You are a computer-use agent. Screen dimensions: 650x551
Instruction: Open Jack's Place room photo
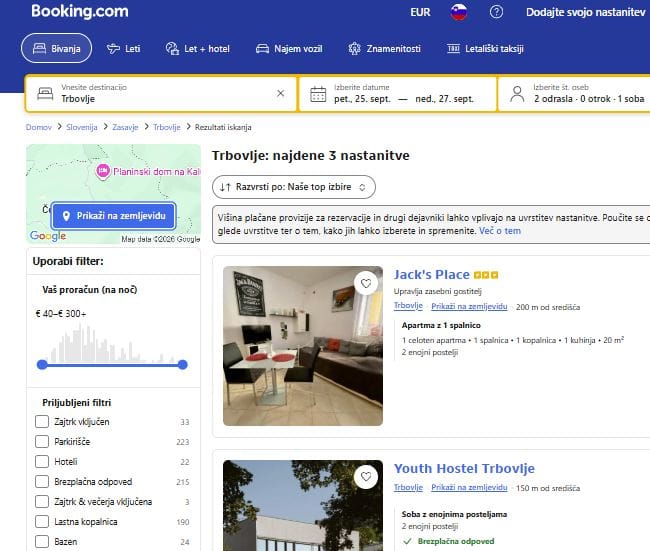click(303, 346)
